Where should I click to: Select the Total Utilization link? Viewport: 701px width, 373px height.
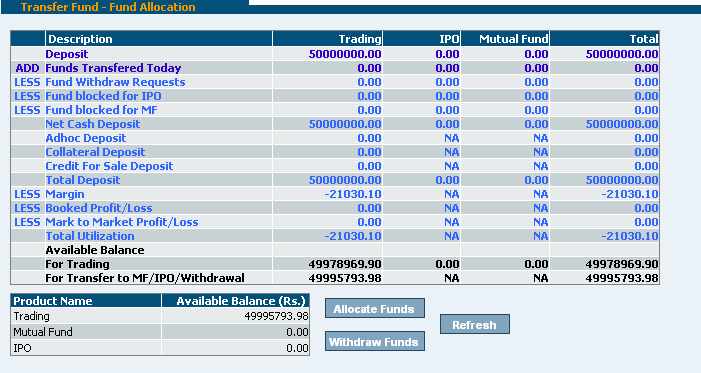click(x=90, y=236)
